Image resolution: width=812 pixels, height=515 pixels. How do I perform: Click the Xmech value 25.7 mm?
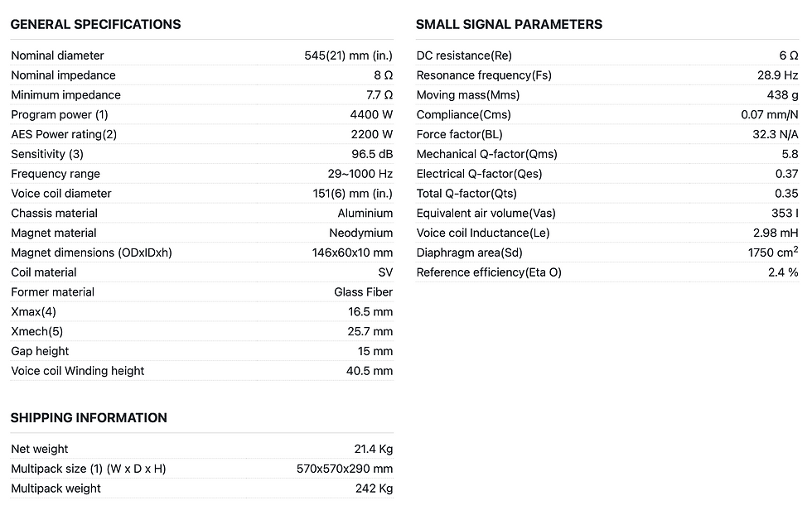[x=370, y=331]
